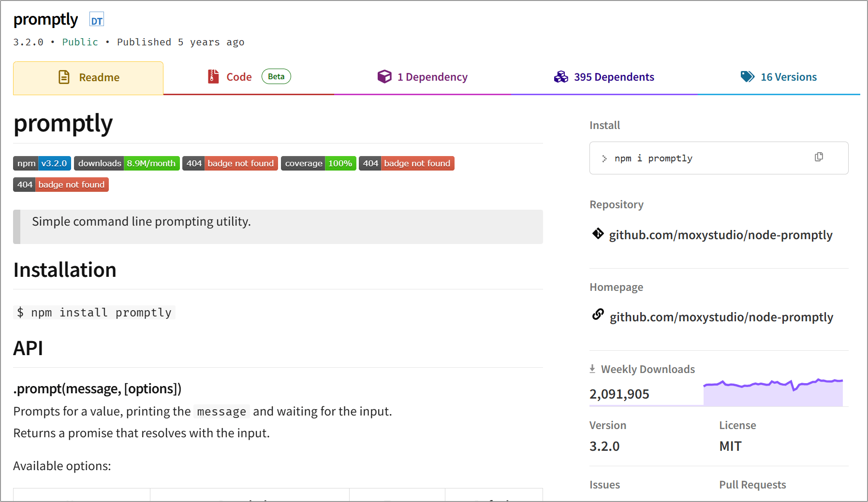Click the git repository diamond icon
This screenshot has width=868, height=502.
tap(598, 234)
